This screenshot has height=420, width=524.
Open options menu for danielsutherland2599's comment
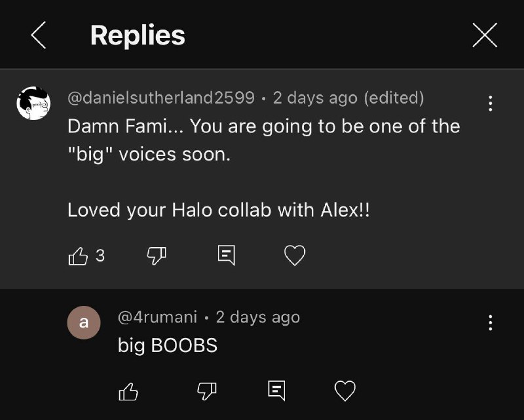click(490, 103)
